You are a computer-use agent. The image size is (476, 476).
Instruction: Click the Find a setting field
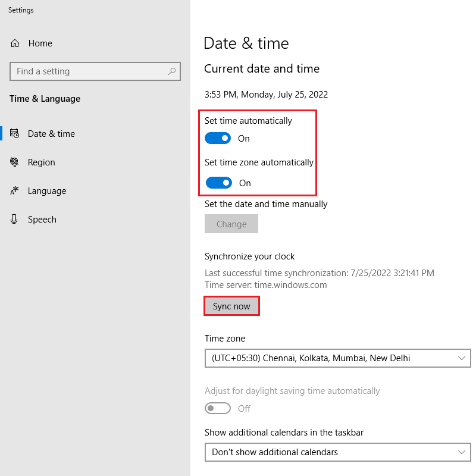click(95, 71)
